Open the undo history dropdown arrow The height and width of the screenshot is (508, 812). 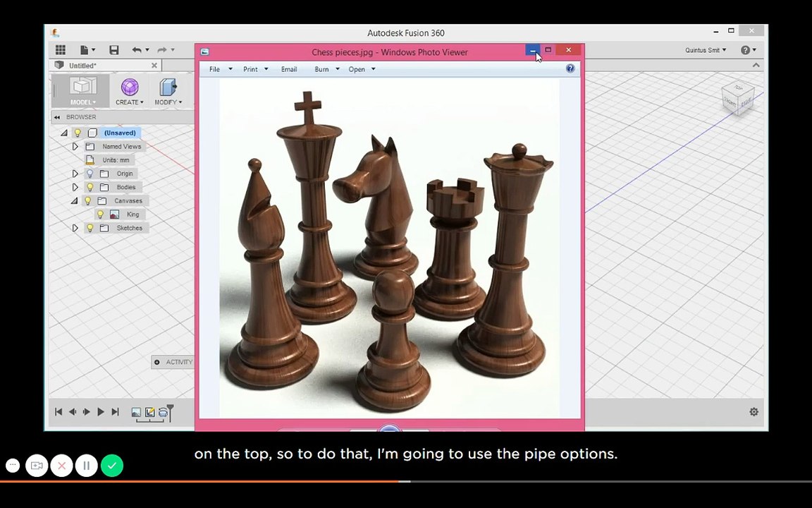pyautogui.click(x=147, y=50)
